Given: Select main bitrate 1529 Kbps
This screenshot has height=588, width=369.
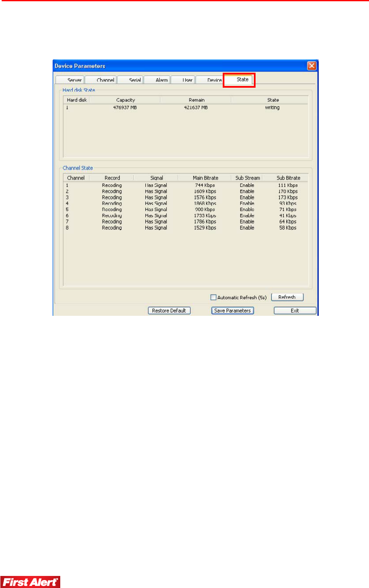Looking at the screenshot, I should [x=205, y=228].
